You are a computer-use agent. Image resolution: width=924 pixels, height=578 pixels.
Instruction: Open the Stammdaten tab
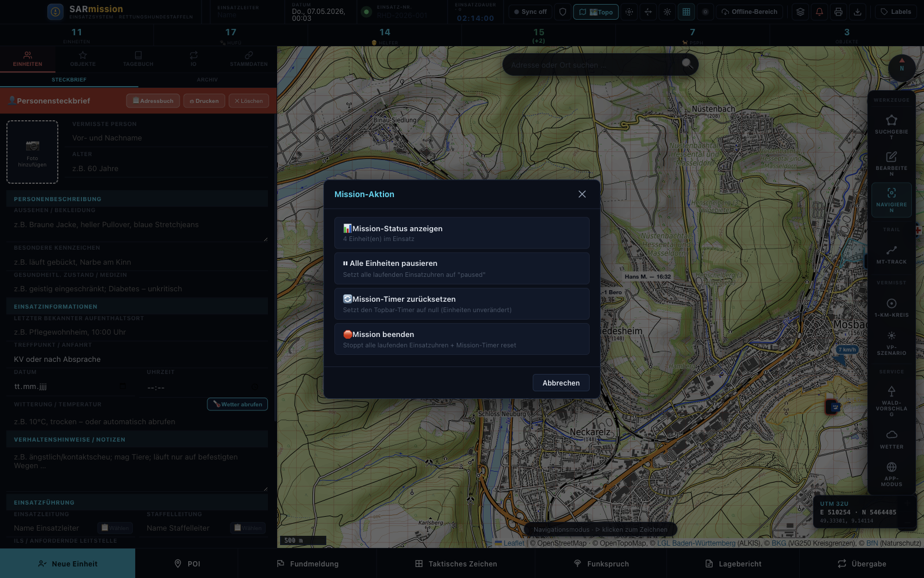(x=249, y=59)
